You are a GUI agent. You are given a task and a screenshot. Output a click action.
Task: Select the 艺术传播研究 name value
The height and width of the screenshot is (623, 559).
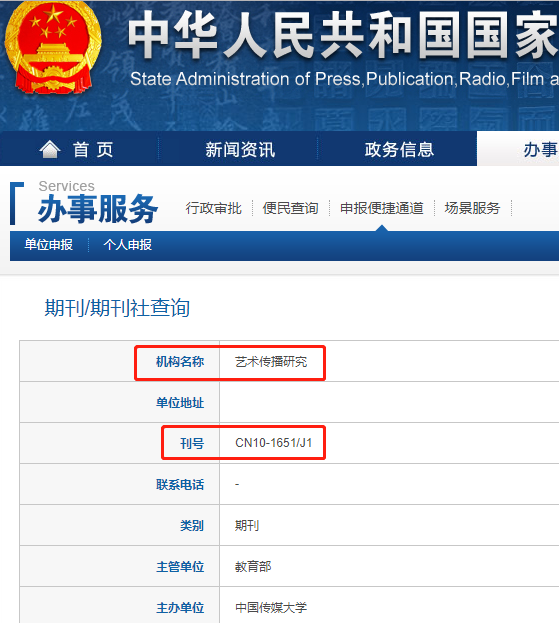click(x=271, y=362)
